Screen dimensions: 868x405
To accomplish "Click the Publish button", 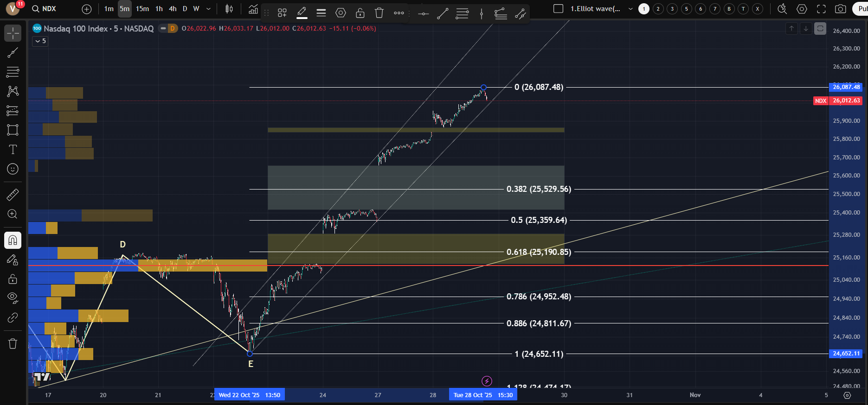I will [862, 9].
